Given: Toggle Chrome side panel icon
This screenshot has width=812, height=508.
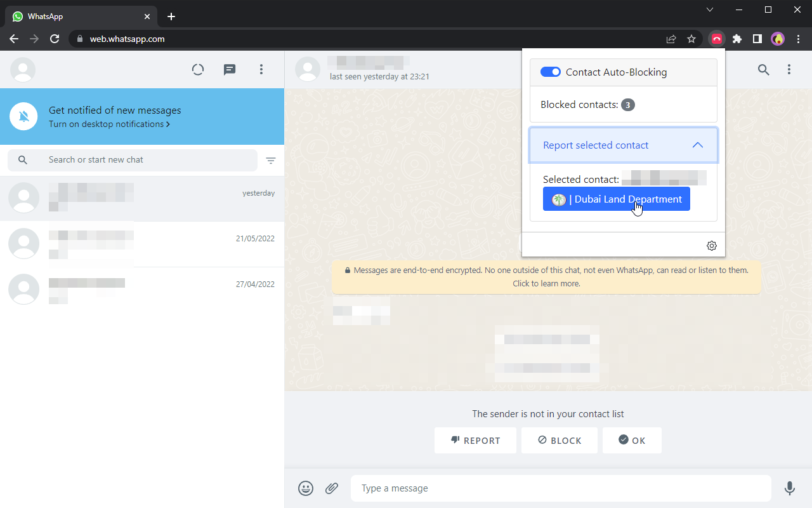Looking at the screenshot, I should [757, 39].
